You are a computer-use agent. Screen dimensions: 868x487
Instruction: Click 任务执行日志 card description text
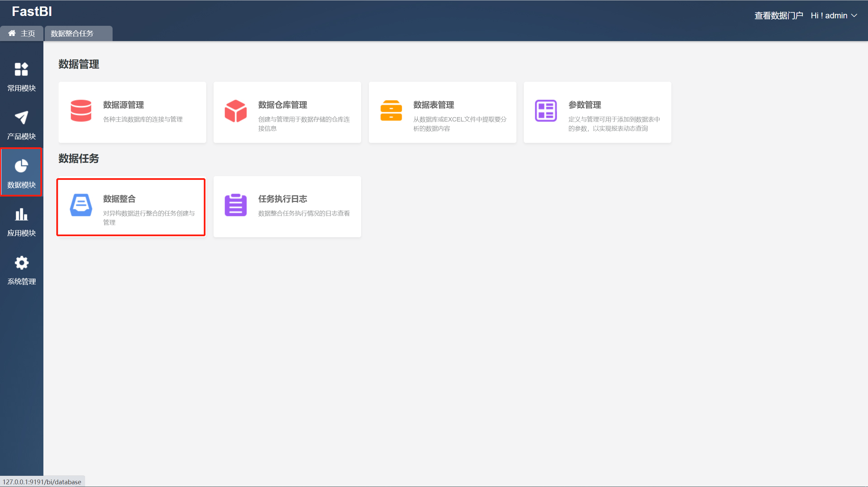(304, 213)
